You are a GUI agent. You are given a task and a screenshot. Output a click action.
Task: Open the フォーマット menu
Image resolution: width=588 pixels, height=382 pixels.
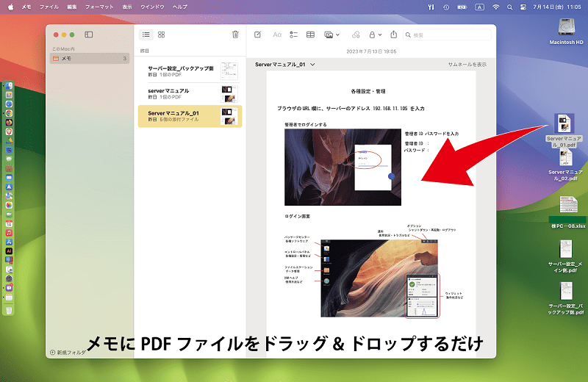pos(99,7)
